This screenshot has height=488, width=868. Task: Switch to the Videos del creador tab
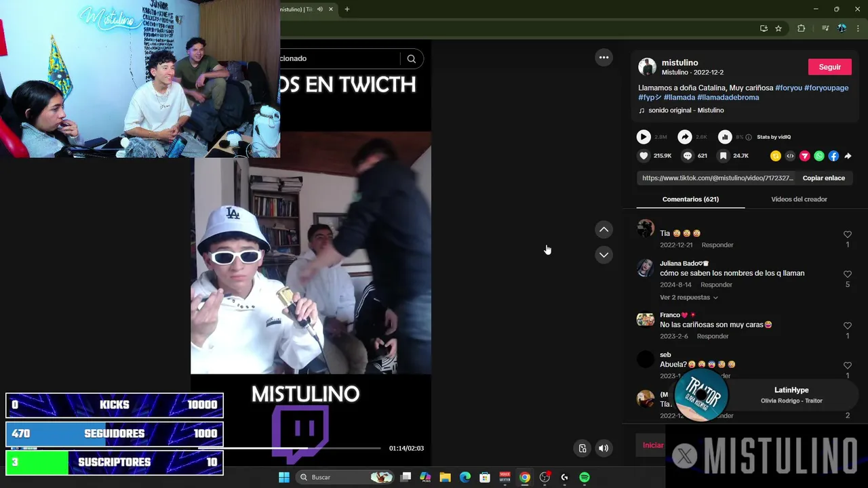pos(799,199)
